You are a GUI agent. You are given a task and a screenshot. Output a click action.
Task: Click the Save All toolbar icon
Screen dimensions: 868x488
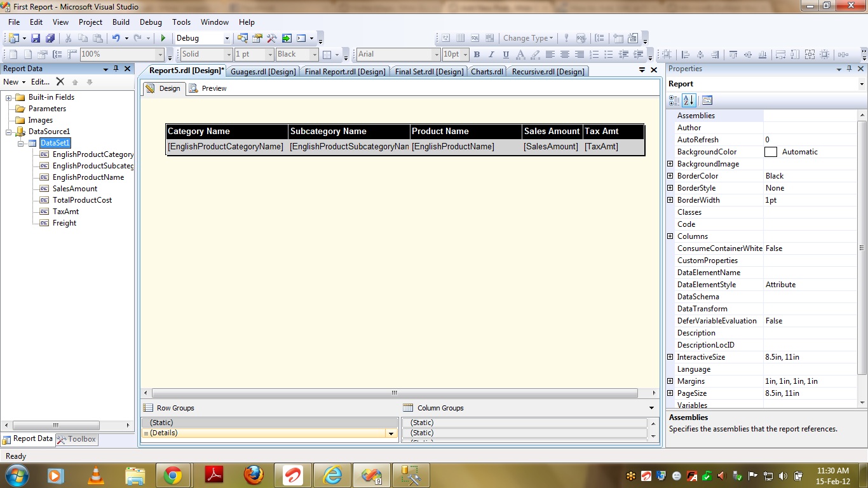[50, 38]
